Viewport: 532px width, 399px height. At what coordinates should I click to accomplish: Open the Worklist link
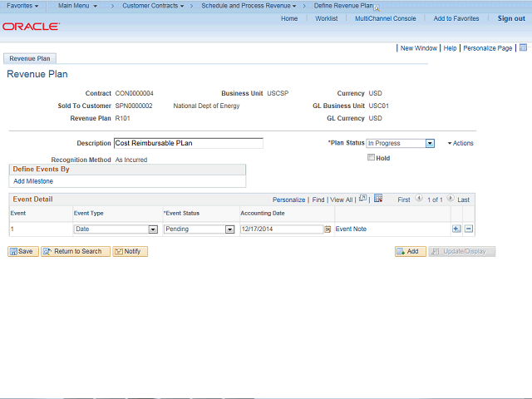click(326, 18)
